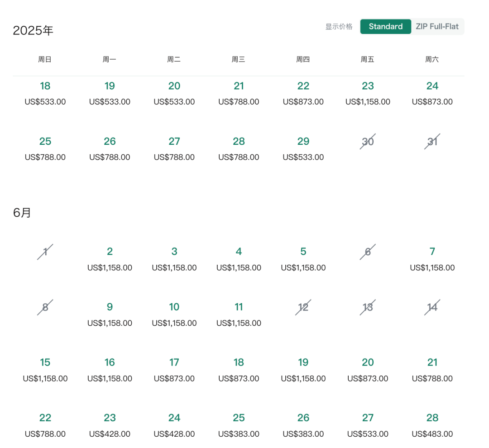Click the 显示价格 label
Image resolution: width=489 pixels, height=448 pixels.
[339, 27]
